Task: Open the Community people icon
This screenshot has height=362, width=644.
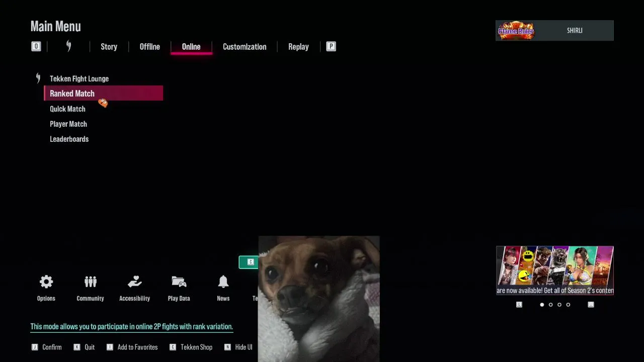Action: pos(90,282)
